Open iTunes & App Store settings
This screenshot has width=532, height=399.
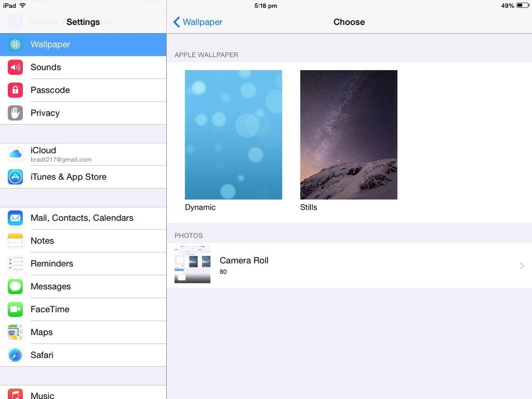coord(83,177)
